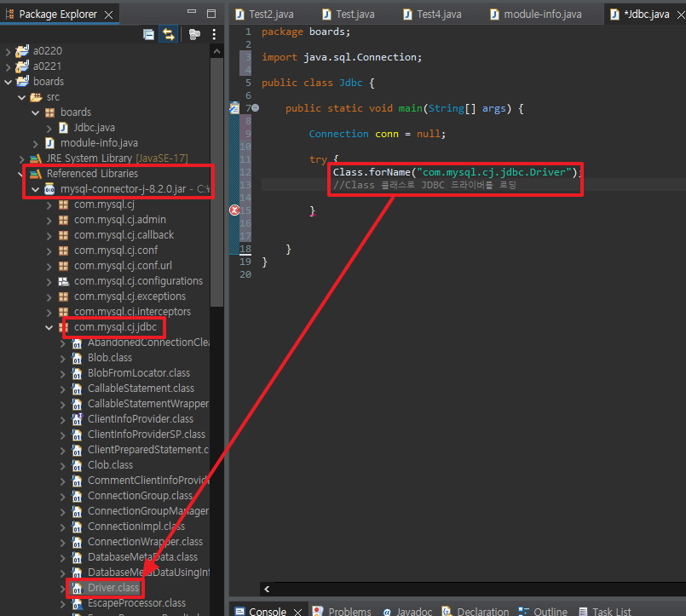
Task: Open the Package Explorer View Menu (three dots)
Action: 214,34
